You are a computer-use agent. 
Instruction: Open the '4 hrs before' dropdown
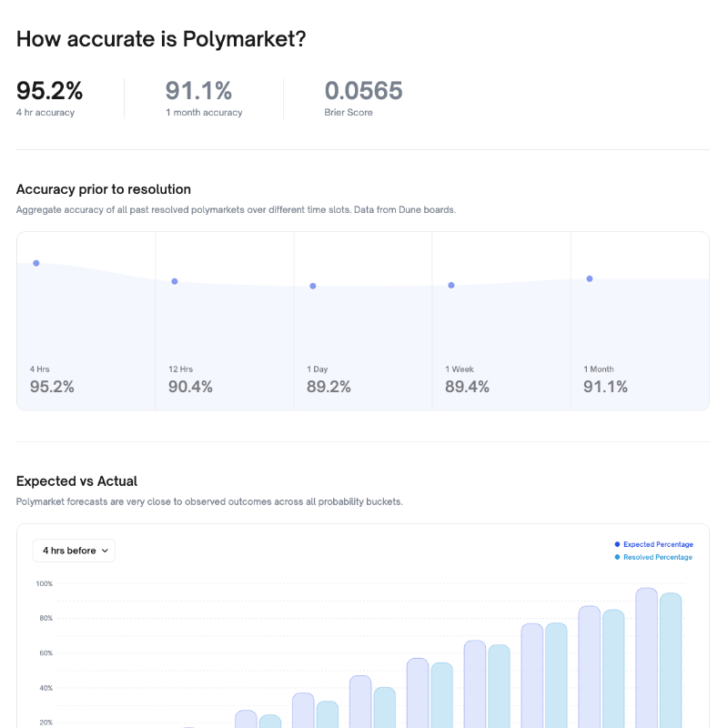74,551
